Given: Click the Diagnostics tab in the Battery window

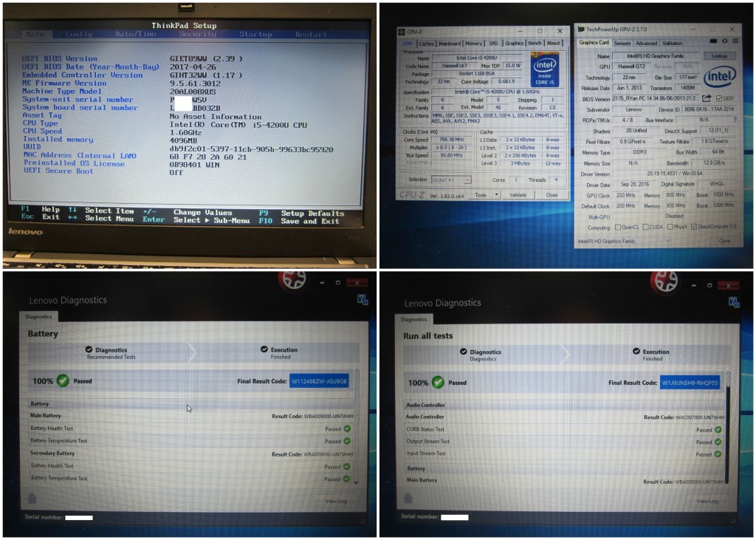Looking at the screenshot, I should point(38,317).
